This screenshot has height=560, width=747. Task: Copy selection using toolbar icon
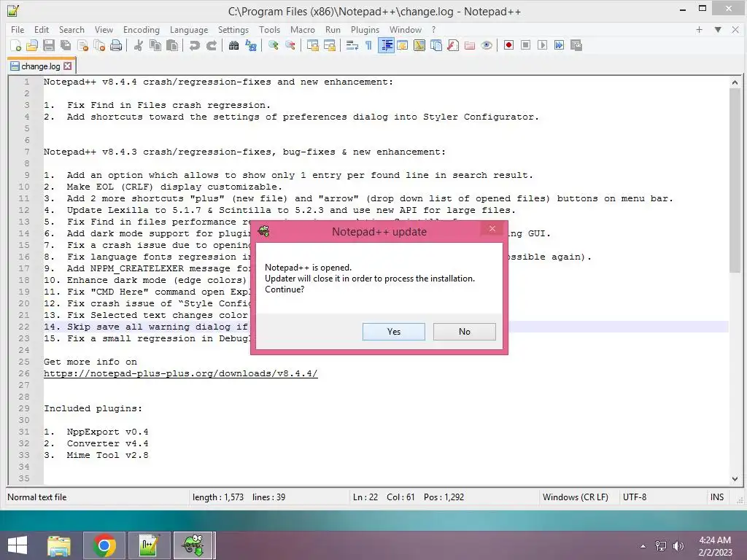click(x=155, y=45)
